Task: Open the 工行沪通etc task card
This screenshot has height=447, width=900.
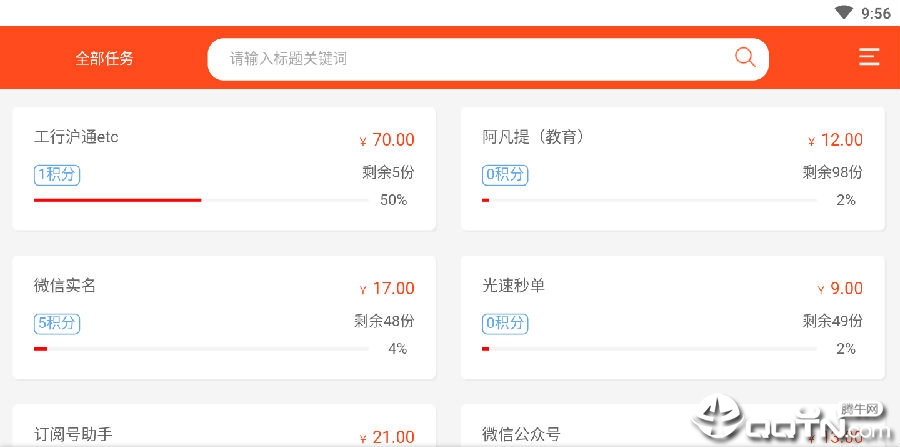Action: tap(224, 169)
